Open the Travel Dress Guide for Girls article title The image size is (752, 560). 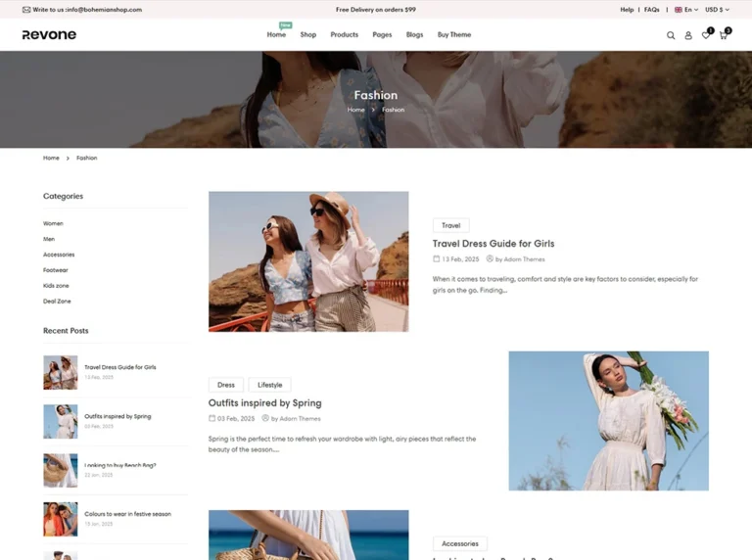point(493,244)
